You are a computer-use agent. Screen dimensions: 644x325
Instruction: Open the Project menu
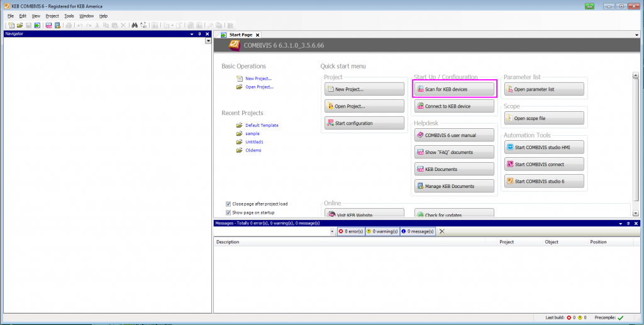[52, 16]
